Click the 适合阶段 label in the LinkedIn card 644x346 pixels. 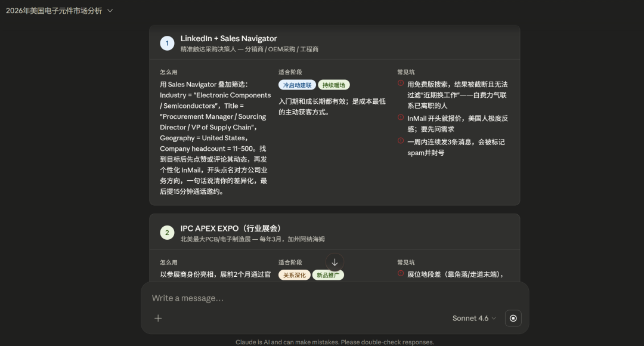pos(290,72)
